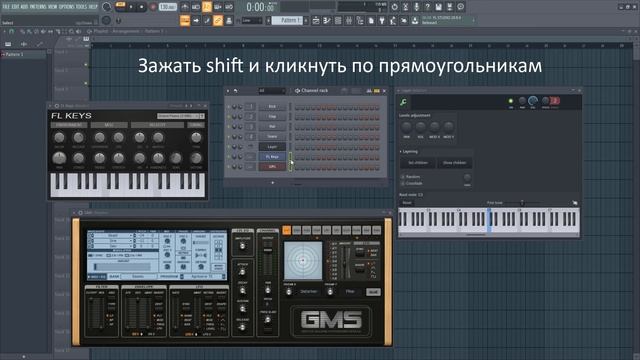Viewport: 640px width, 360px height.
Task: Open the Line snap dropdown
Action: click(x=252, y=20)
